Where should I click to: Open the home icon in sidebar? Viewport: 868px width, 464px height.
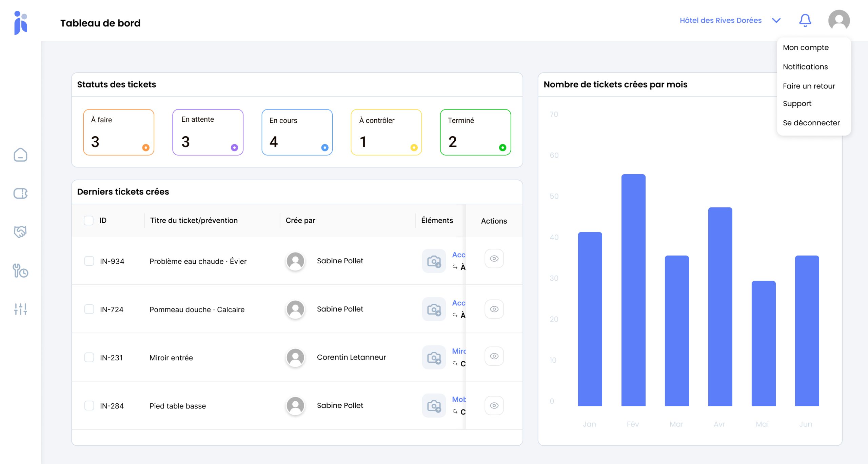(x=20, y=155)
